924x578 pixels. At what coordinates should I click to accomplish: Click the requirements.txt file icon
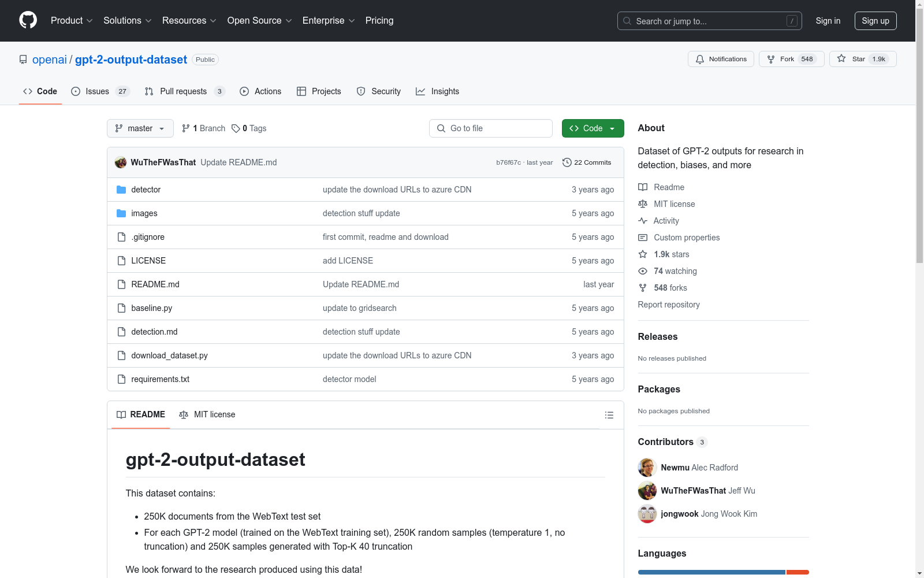coord(121,379)
